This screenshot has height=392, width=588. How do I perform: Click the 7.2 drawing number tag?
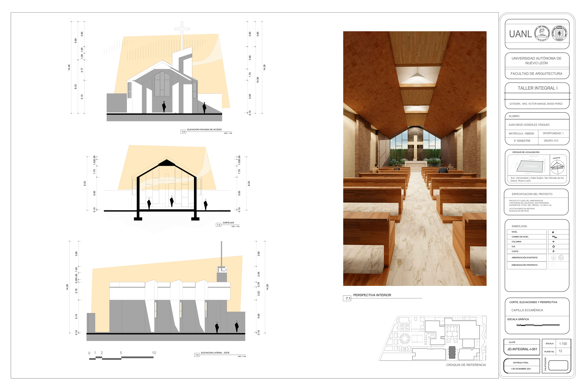pyautogui.click(x=183, y=132)
